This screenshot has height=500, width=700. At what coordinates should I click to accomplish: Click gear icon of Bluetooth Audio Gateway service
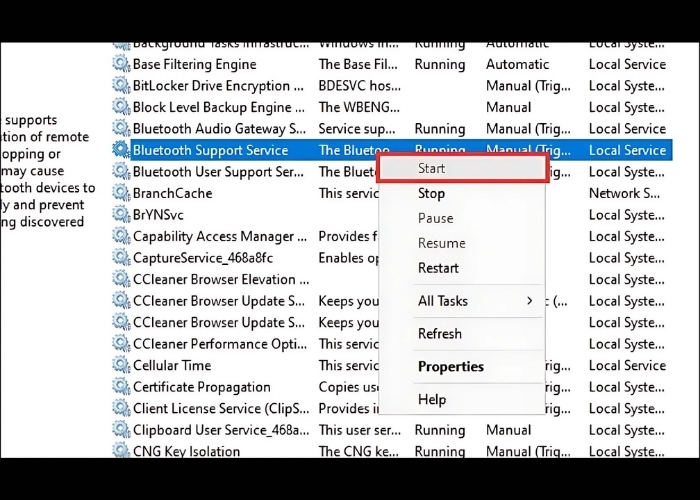point(121,129)
